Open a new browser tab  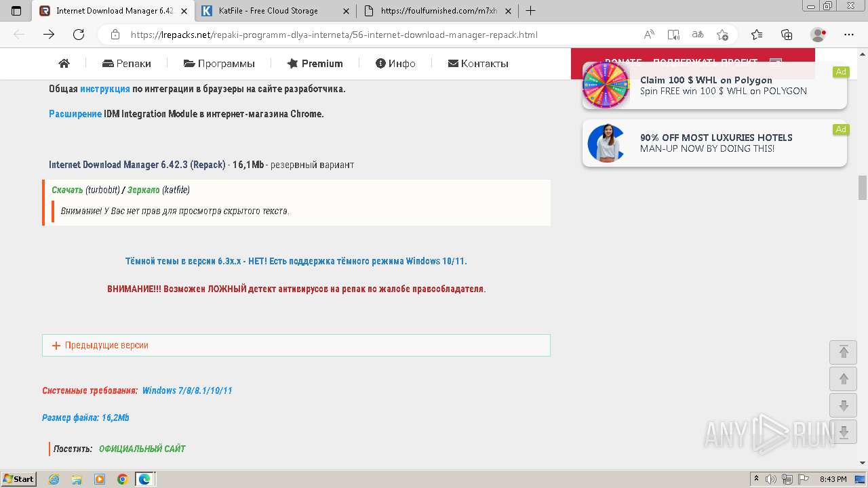[x=530, y=11]
